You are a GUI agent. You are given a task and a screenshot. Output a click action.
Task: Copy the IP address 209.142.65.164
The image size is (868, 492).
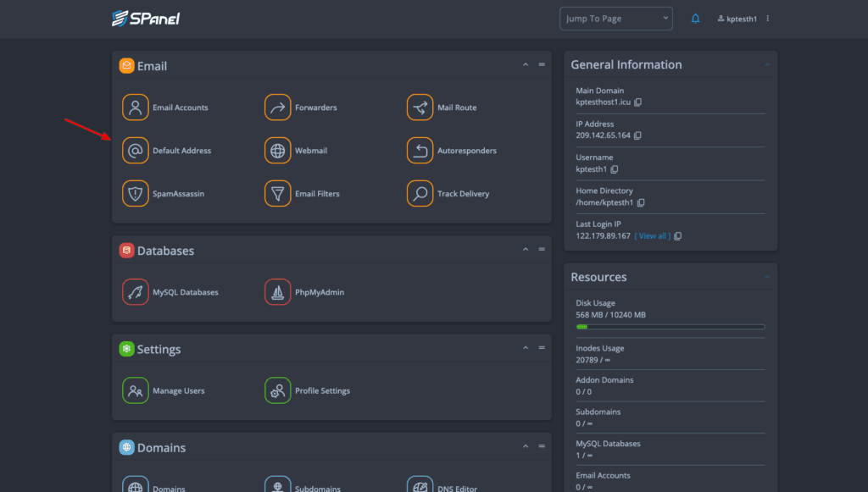637,135
